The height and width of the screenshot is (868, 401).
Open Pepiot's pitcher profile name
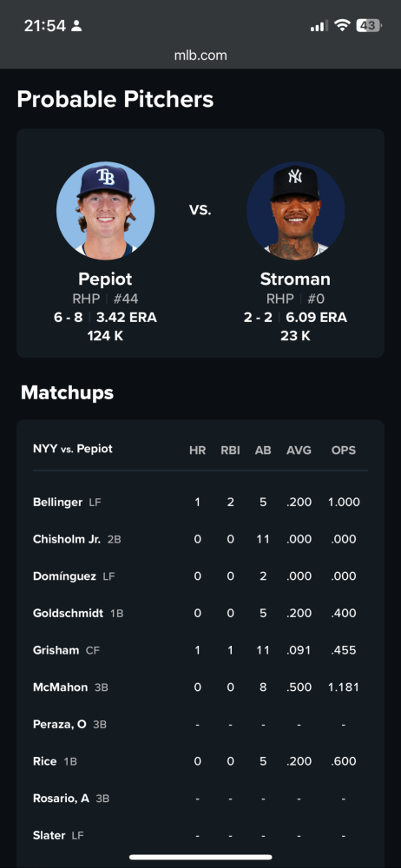tap(105, 279)
